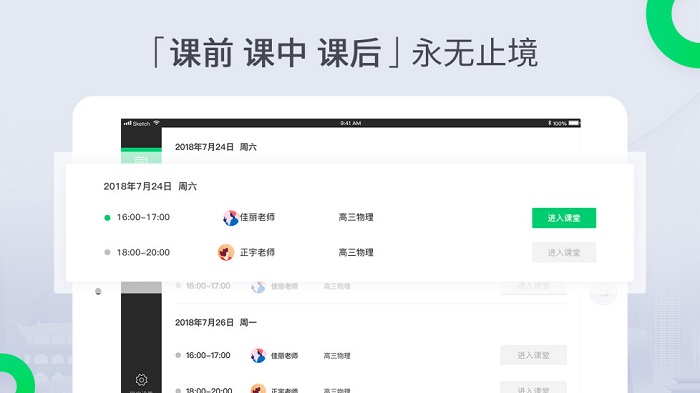Select the grey status dot beside 18:00–20:00 in popup

click(x=107, y=252)
